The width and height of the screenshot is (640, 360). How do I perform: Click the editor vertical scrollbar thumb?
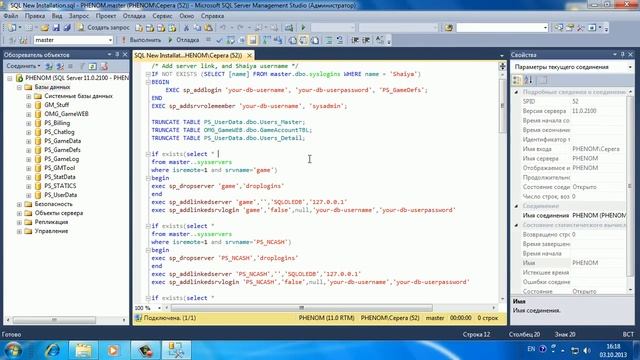point(502,106)
